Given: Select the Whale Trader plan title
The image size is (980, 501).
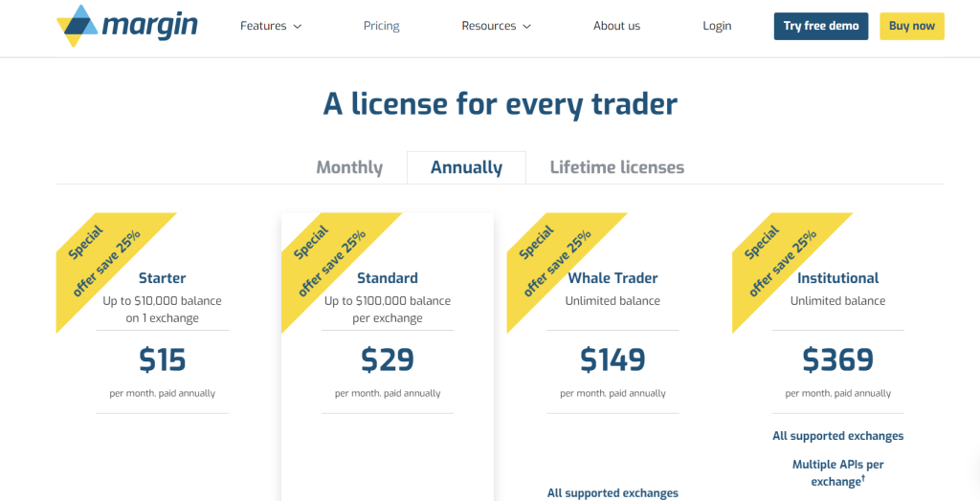Looking at the screenshot, I should (x=612, y=278).
